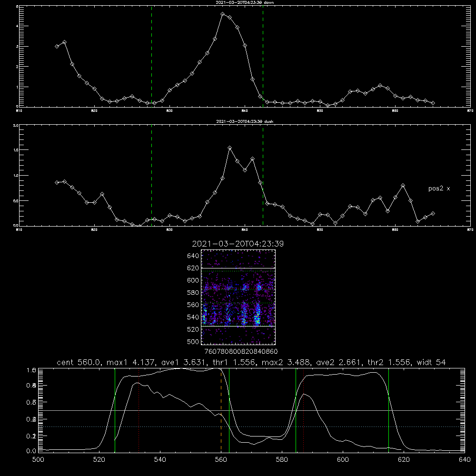Click the right green dashed line in dusk plot
476x476 pixels.
click(263, 175)
